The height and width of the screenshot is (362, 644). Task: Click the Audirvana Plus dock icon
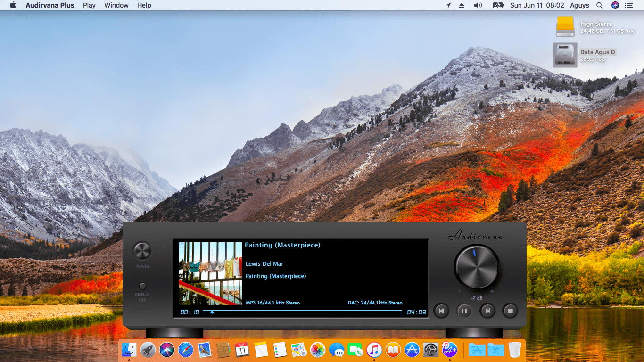(450, 350)
